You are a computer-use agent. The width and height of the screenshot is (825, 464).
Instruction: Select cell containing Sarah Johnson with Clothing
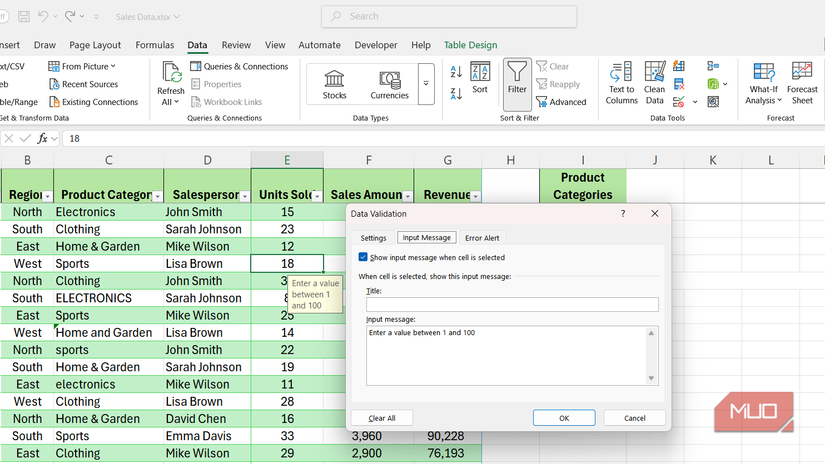click(207, 229)
